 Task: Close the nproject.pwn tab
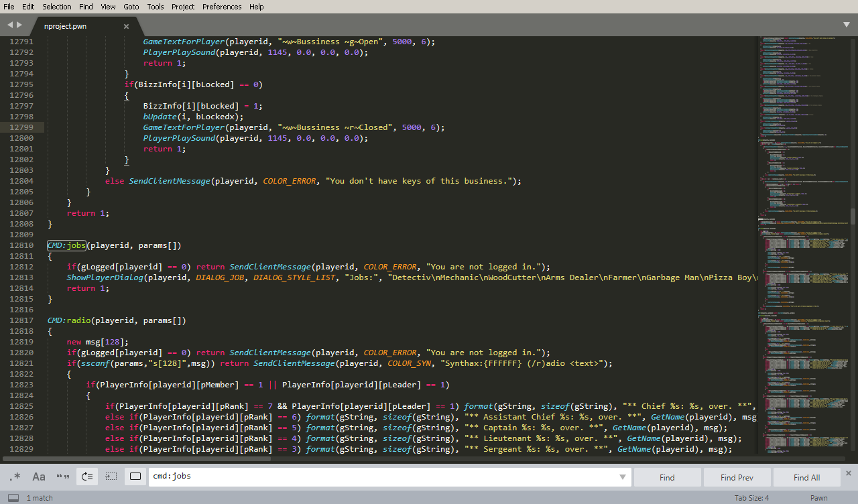(x=126, y=27)
